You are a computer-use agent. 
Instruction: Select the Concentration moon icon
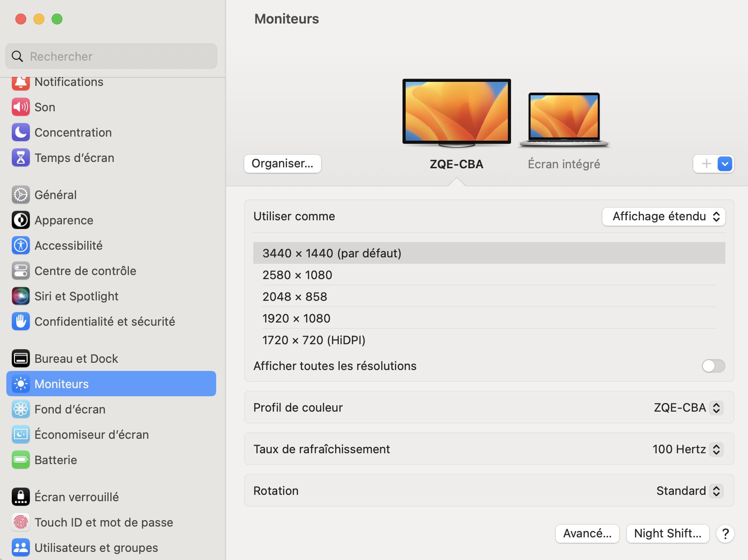[x=21, y=133]
